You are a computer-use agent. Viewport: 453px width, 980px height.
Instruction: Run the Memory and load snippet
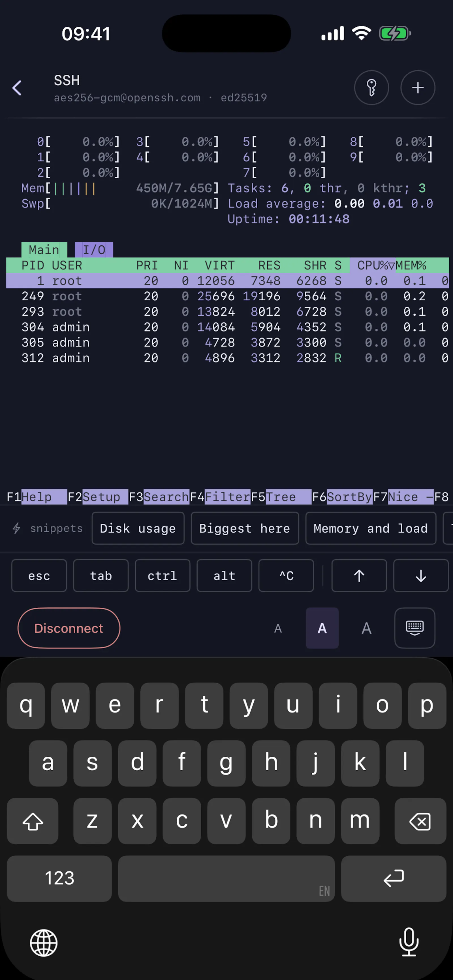[371, 528]
